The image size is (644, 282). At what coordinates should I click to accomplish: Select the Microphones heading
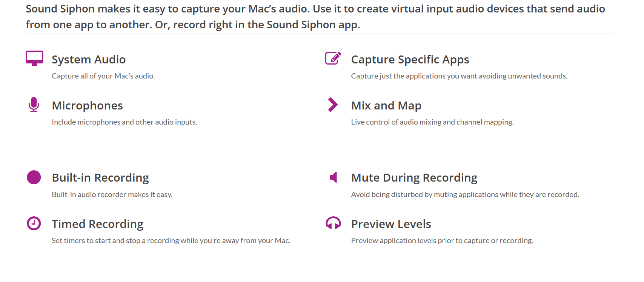coord(88,106)
